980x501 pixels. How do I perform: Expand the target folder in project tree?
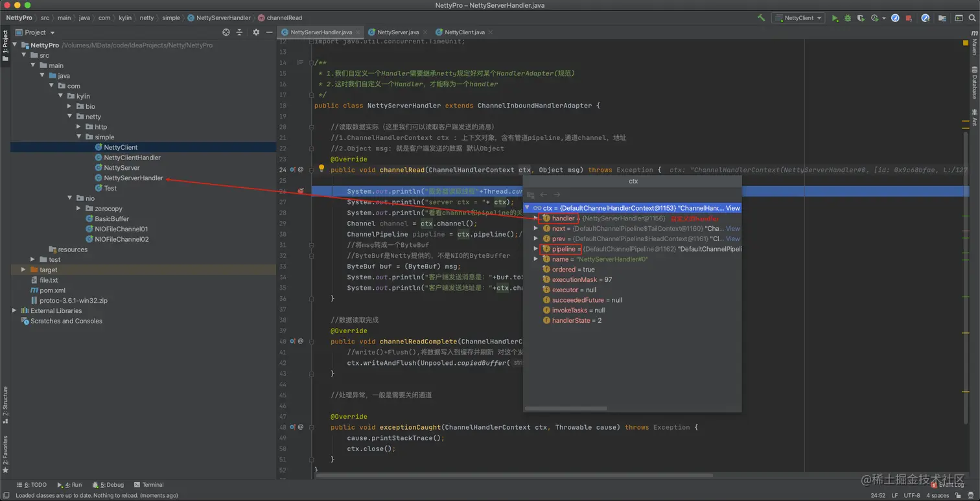(x=24, y=270)
